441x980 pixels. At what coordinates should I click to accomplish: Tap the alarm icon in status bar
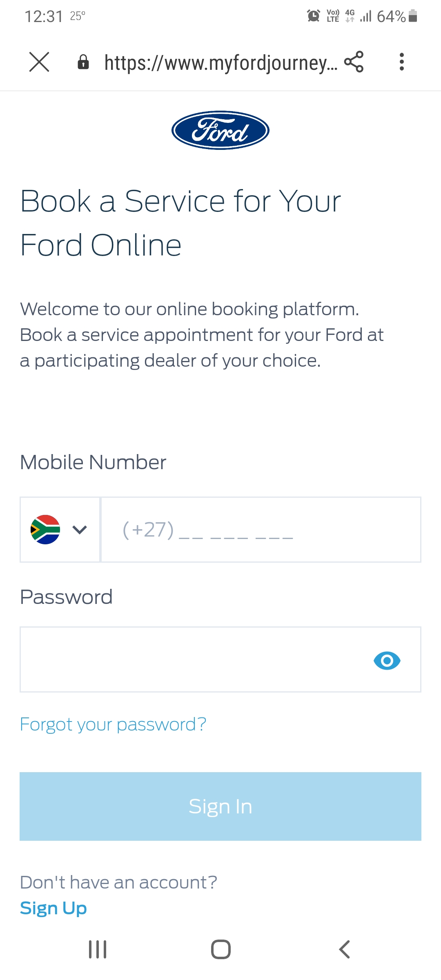[313, 16]
